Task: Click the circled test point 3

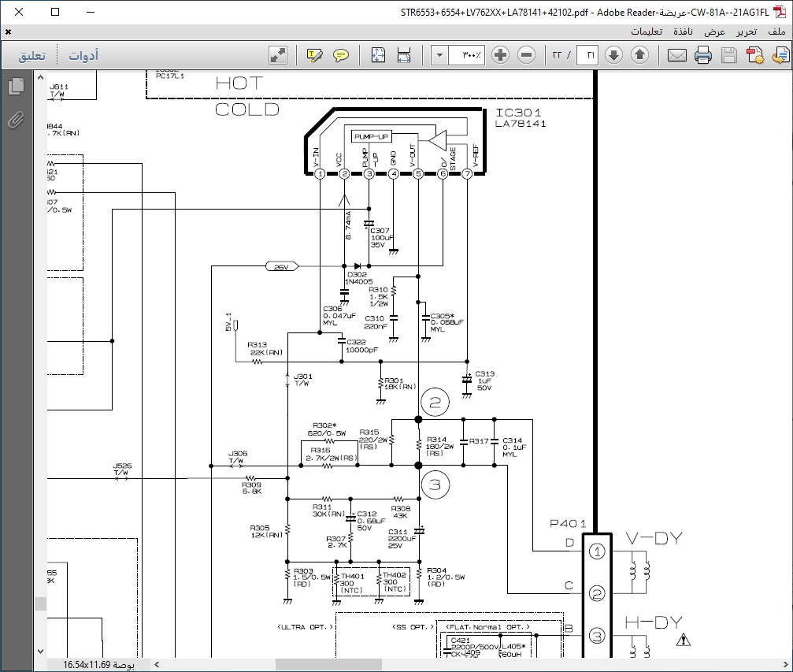Action: [x=435, y=485]
